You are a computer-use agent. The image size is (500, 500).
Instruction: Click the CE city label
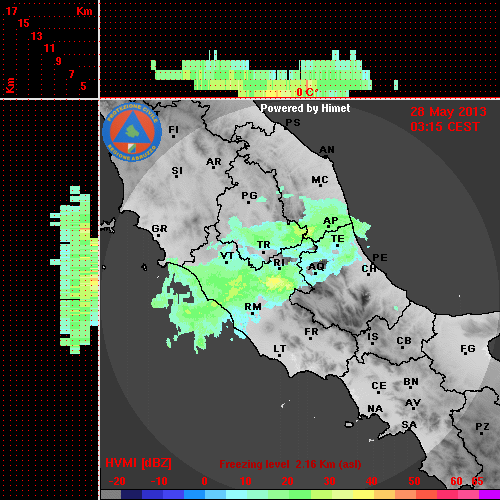[379, 387]
